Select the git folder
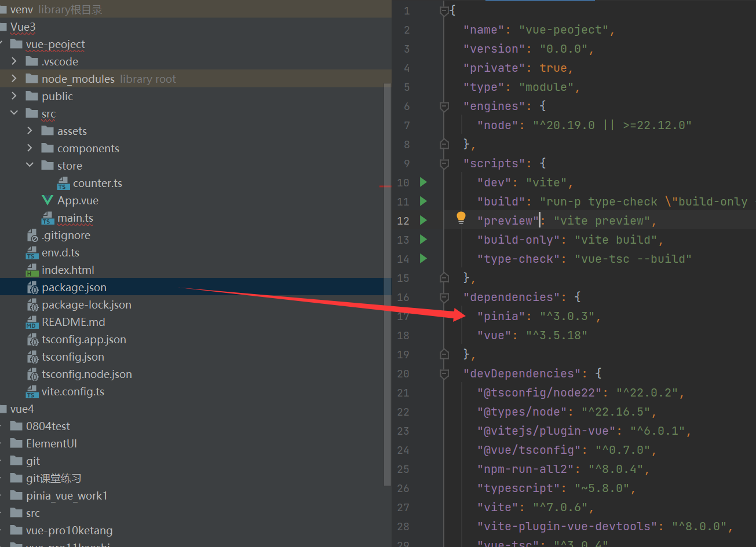Image resolution: width=756 pixels, height=547 pixels. click(x=33, y=461)
